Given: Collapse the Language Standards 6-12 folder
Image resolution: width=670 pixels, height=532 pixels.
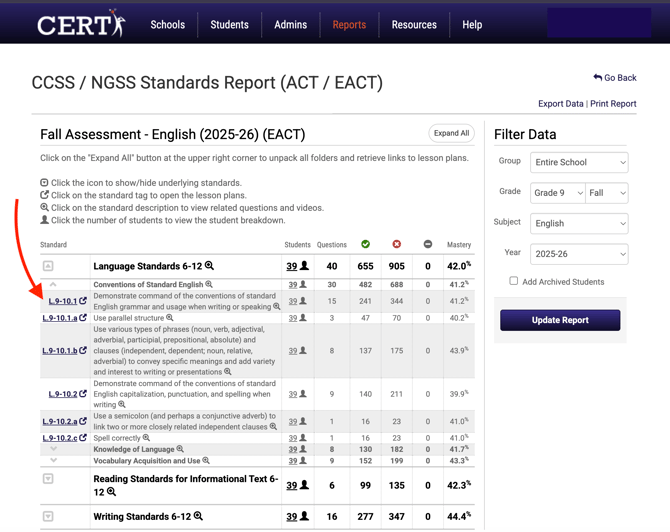Looking at the screenshot, I should [48, 266].
